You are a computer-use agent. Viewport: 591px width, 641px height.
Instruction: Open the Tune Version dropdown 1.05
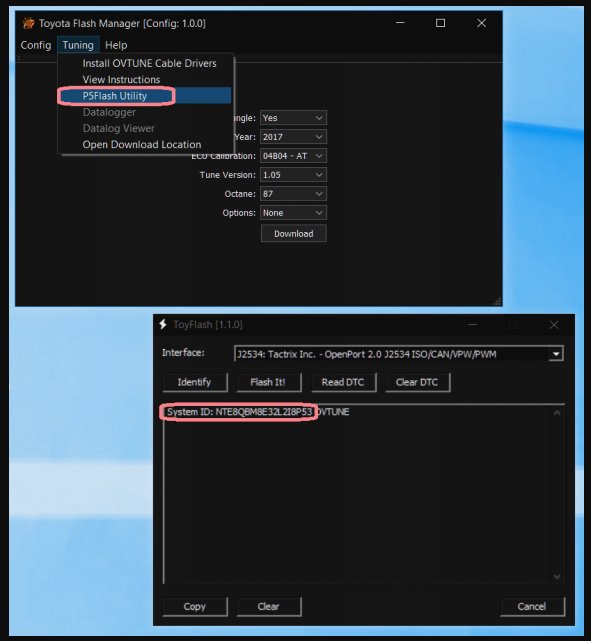tap(293, 175)
